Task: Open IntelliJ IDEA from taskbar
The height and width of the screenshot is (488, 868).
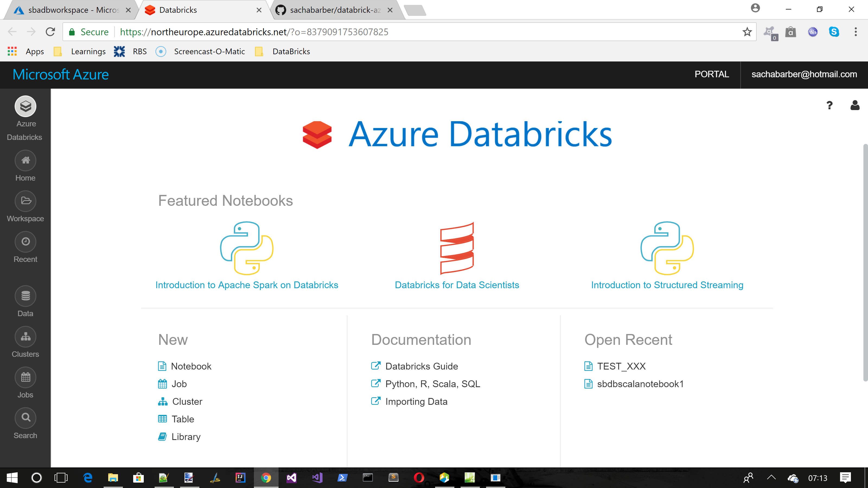Action: 240,477
